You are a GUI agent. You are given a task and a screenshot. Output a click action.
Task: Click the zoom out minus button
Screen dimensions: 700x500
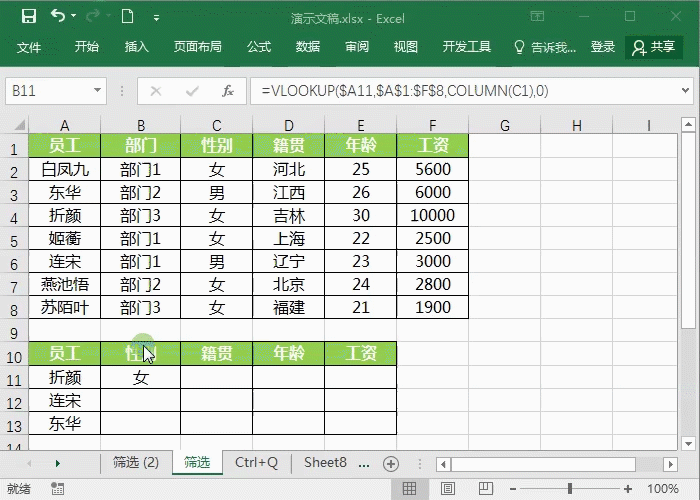pyautogui.click(x=513, y=489)
